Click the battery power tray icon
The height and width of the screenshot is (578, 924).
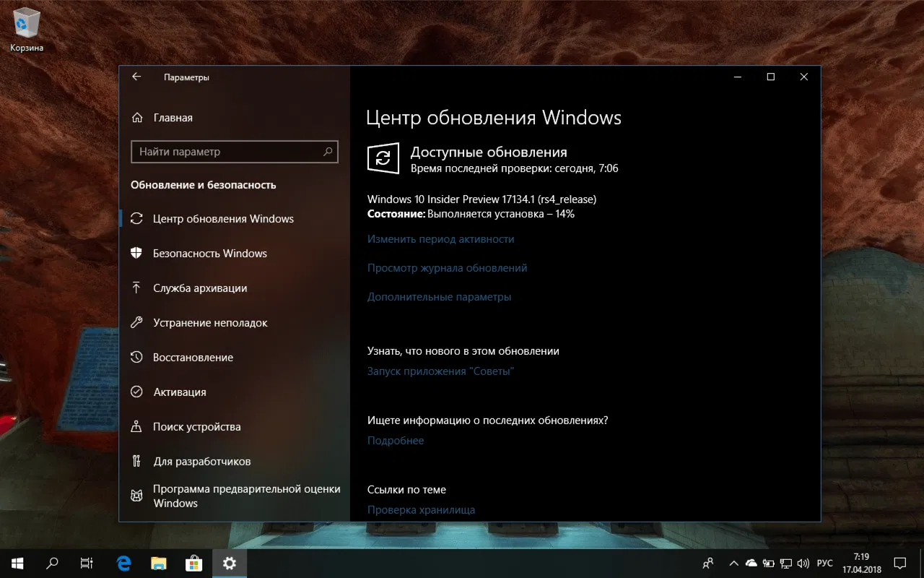pos(768,563)
